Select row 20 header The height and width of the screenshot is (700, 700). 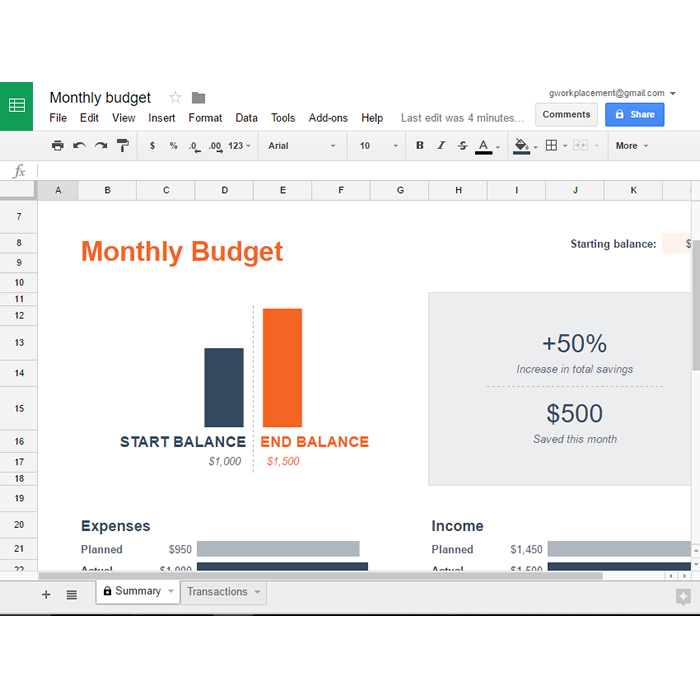[x=19, y=525]
